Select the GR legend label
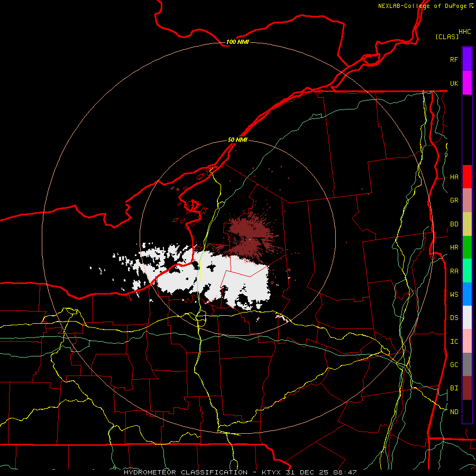 (454, 200)
